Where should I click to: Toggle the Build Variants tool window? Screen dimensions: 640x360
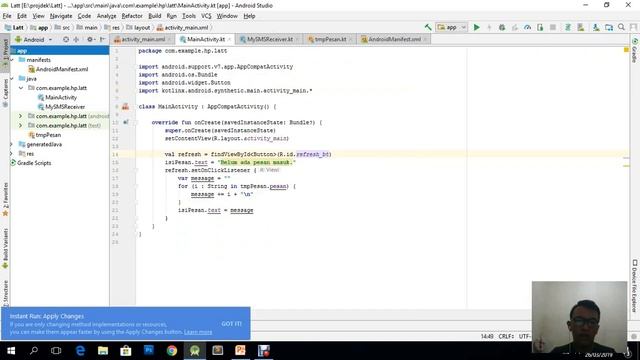5,248
